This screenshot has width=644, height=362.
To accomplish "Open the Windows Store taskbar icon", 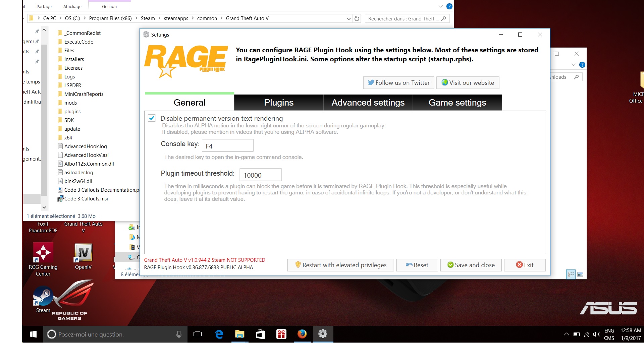I will (261, 334).
